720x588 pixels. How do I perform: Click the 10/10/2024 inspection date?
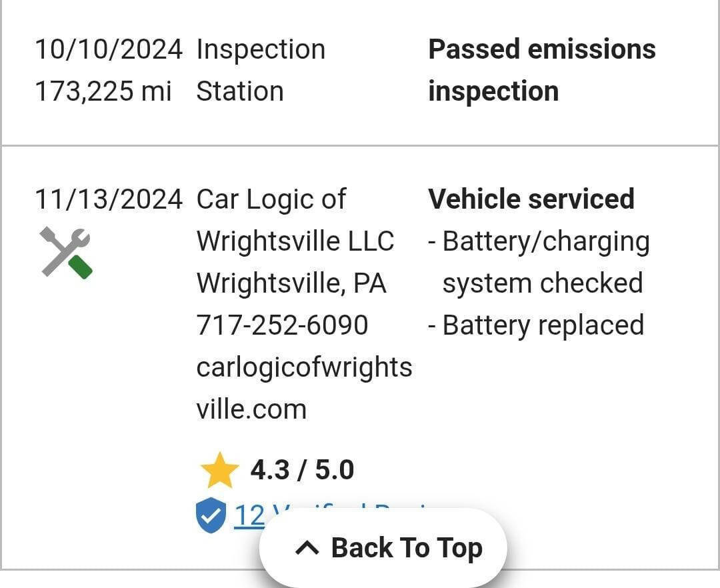click(x=109, y=48)
